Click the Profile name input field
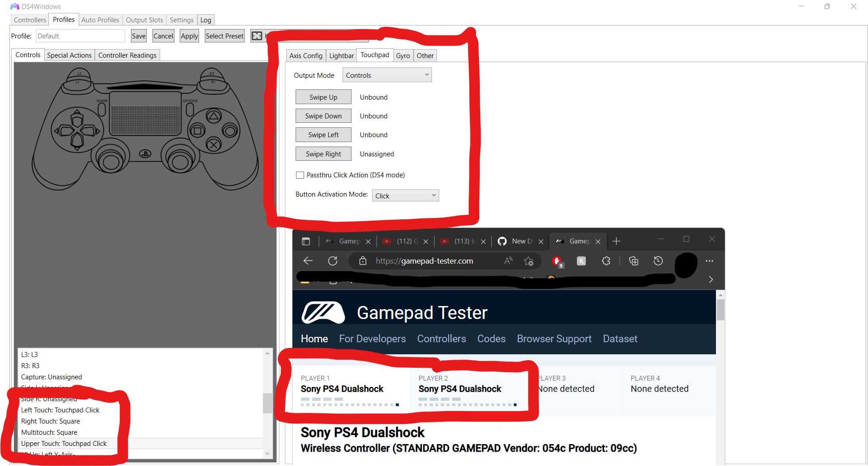This screenshot has width=868, height=466. [x=80, y=36]
